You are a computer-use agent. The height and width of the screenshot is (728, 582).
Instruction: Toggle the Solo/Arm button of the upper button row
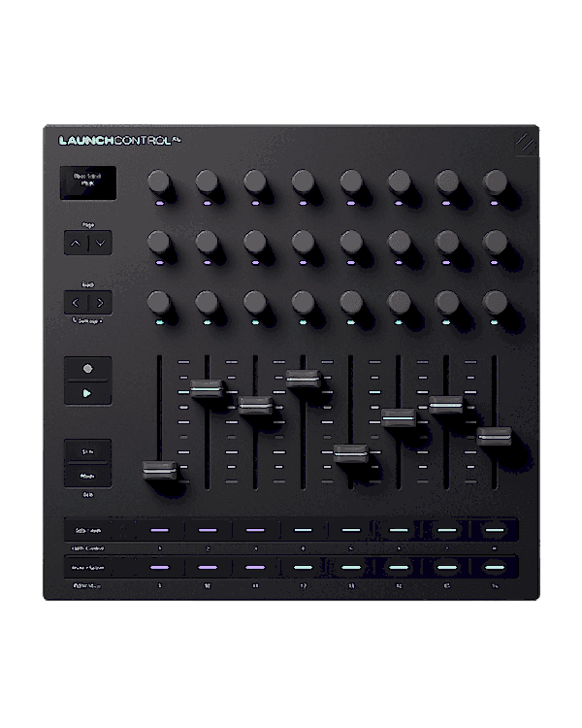[88, 530]
